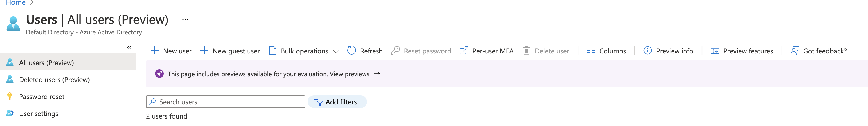Click the Add filters funnel icon
Image resolution: width=868 pixels, height=126 pixels.
[318, 101]
